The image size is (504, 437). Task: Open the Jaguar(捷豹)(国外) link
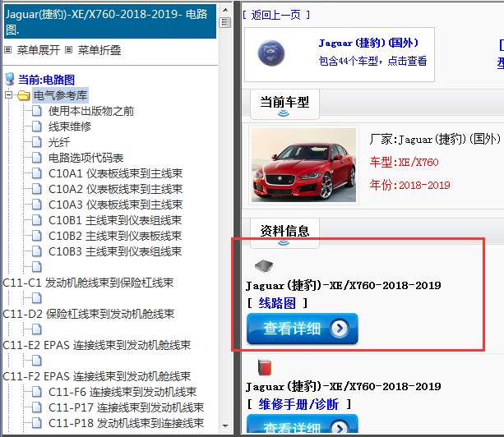(368, 43)
